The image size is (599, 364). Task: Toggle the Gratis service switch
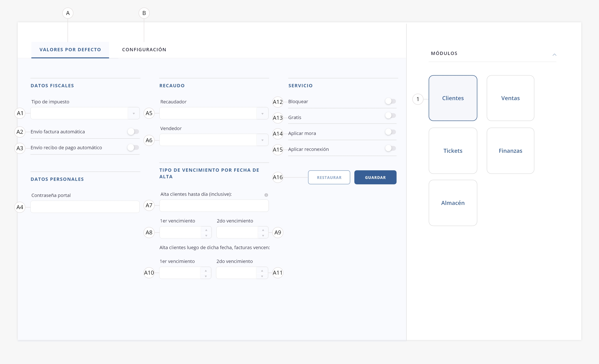tap(391, 115)
